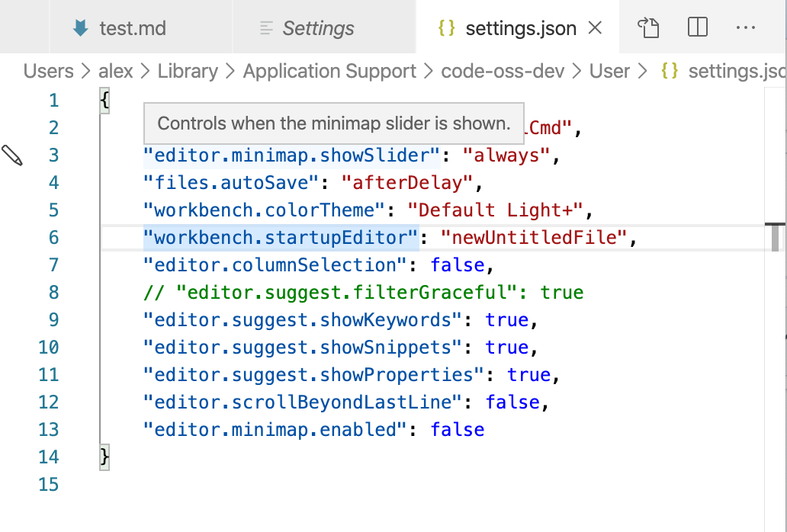Select the Library breadcrumb item

tap(188, 71)
